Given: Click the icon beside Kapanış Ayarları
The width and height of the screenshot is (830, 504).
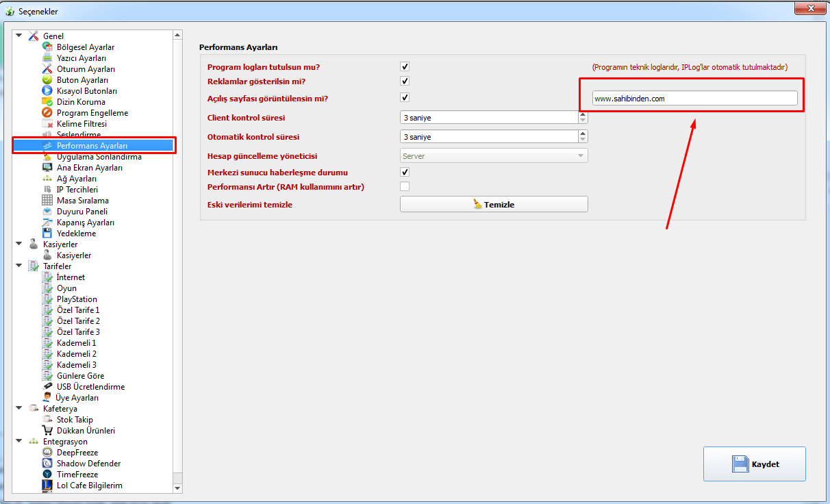Looking at the screenshot, I should [x=47, y=223].
